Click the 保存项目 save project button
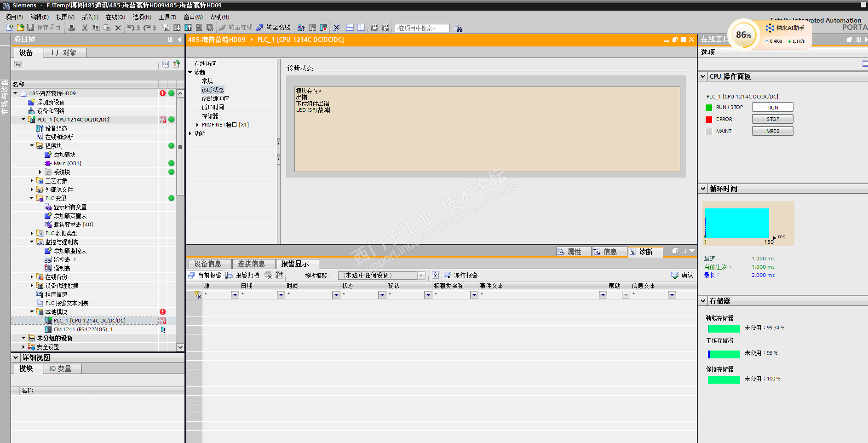 click(44, 28)
